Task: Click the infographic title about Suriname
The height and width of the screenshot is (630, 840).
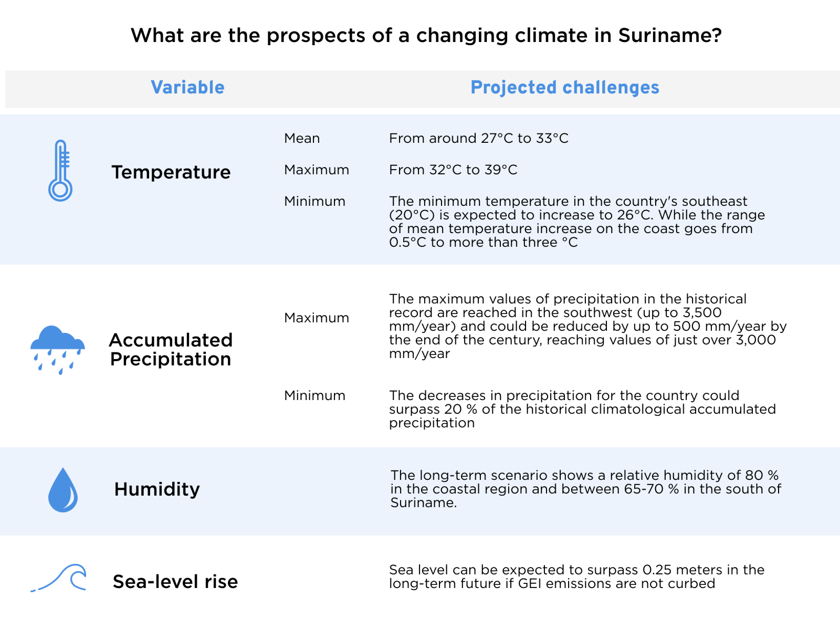Action: click(426, 36)
